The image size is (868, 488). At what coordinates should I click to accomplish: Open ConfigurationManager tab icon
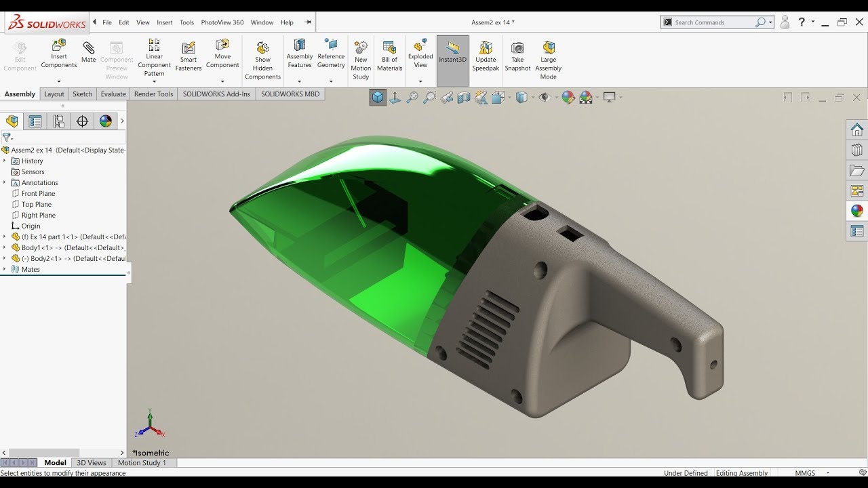click(59, 121)
